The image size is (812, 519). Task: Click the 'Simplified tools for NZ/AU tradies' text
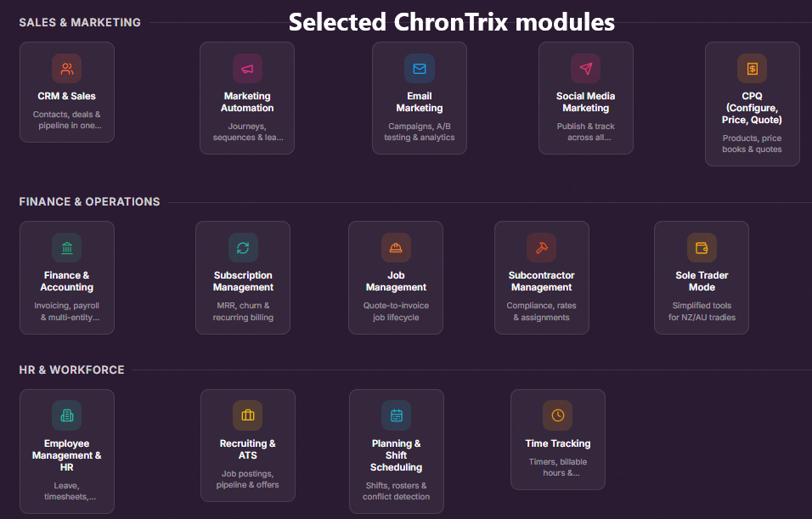pos(702,311)
